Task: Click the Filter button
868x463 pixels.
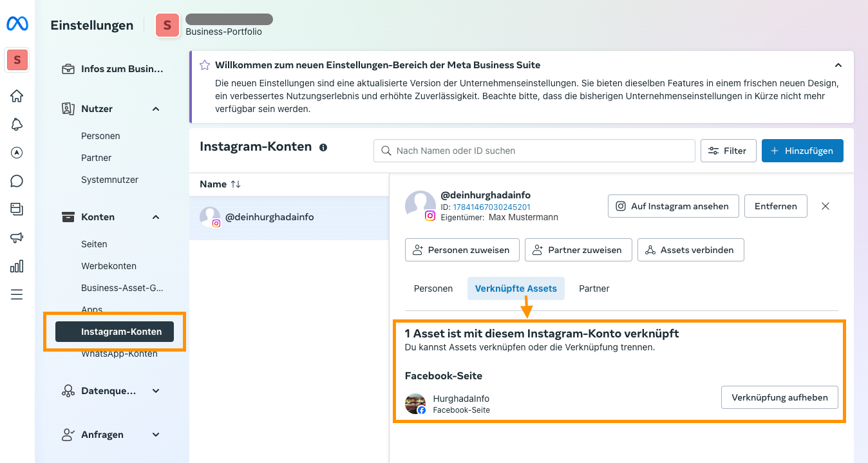Action: click(x=728, y=151)
